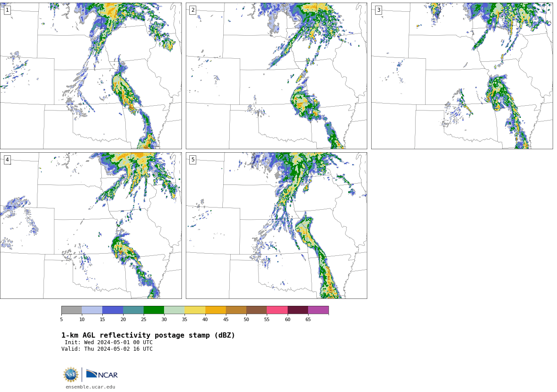Click the maroon 60-65 dBZ swatch

tap(298, 310)
